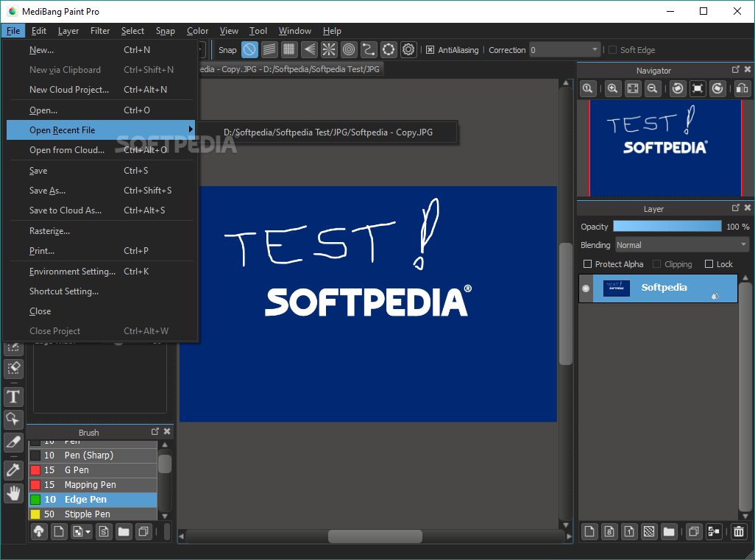Screen dimensions: 755x560
Task: Undock the Navigator panel
Action: point(735,70)
